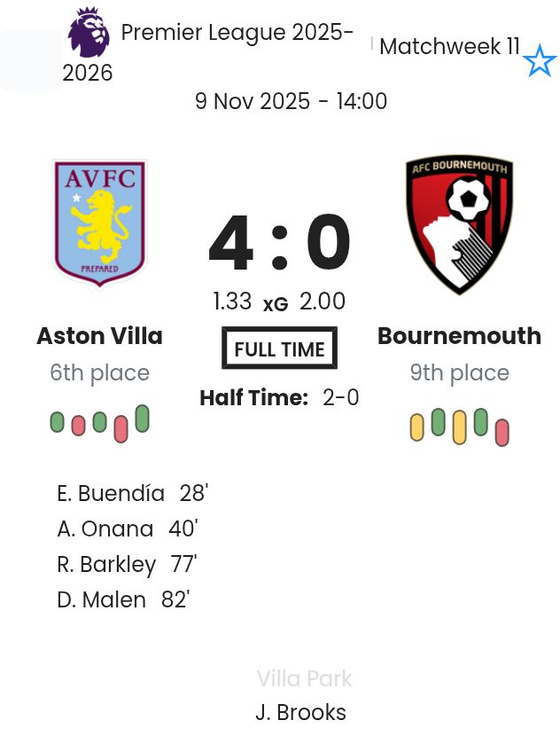The image size is (560, 736).
Task: Select goalscorer E. Buendía
Action: [111, 493]
